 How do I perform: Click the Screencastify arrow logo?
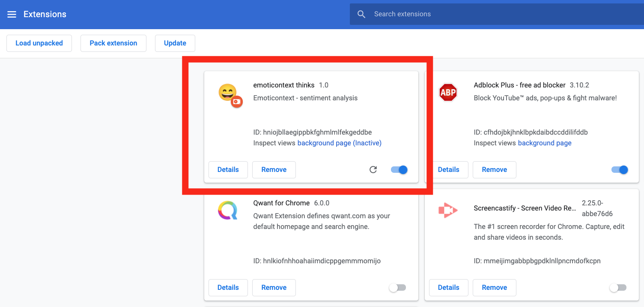click(448, 211)
